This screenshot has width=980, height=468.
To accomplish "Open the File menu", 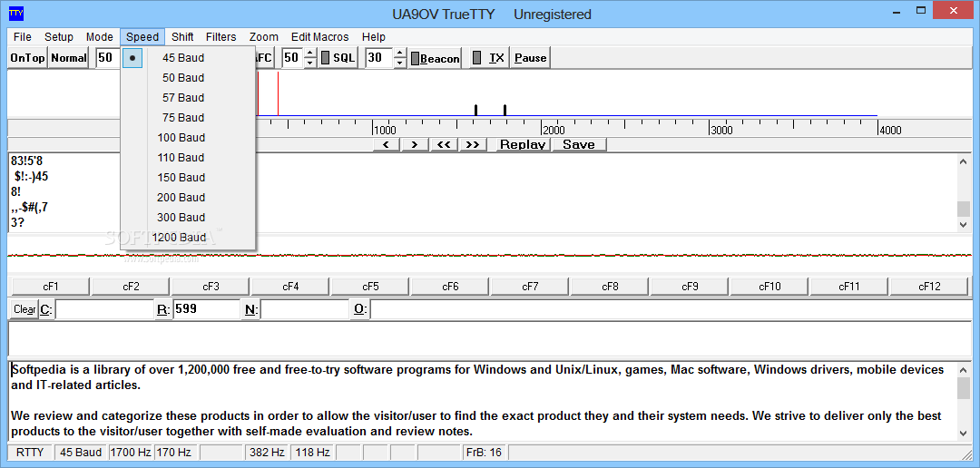I will click(x=23, y=37).
